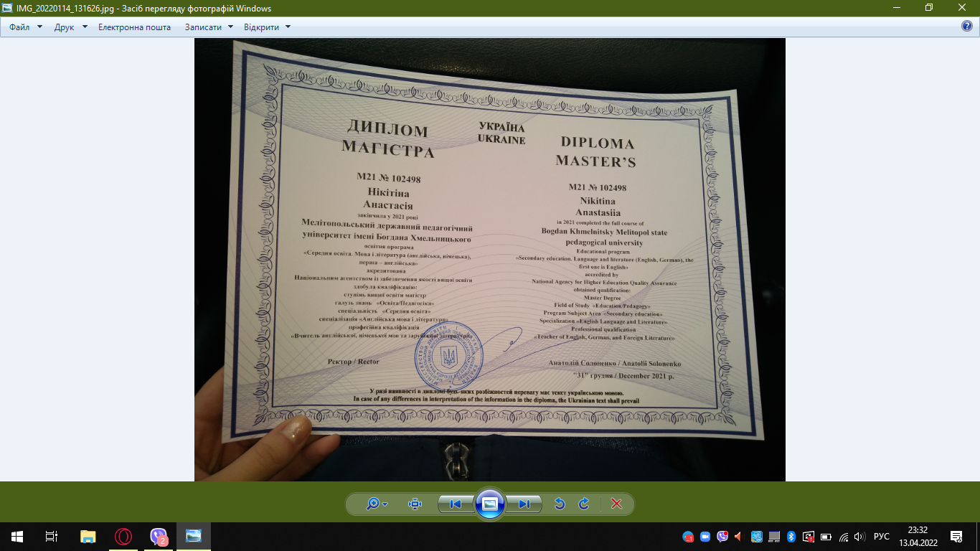The image size is (980, 551).
Task: Click the touchpad tray icon
Action: point(774,537)
